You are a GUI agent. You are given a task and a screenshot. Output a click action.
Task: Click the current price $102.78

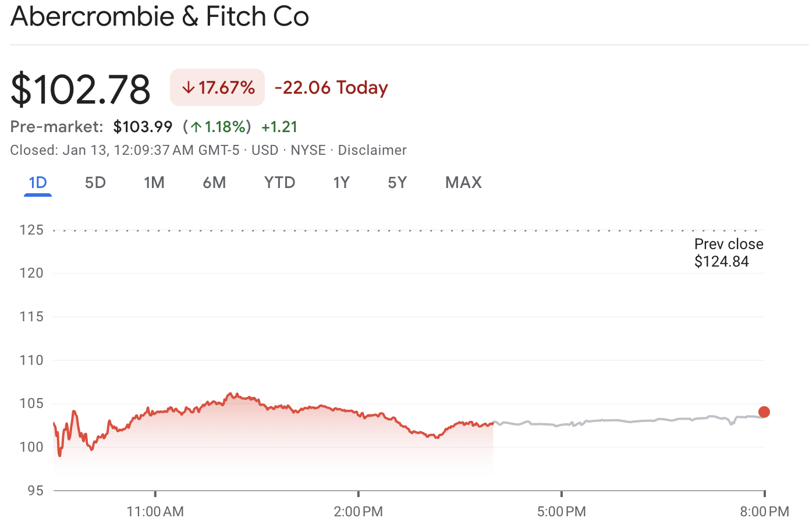(80, 87)
